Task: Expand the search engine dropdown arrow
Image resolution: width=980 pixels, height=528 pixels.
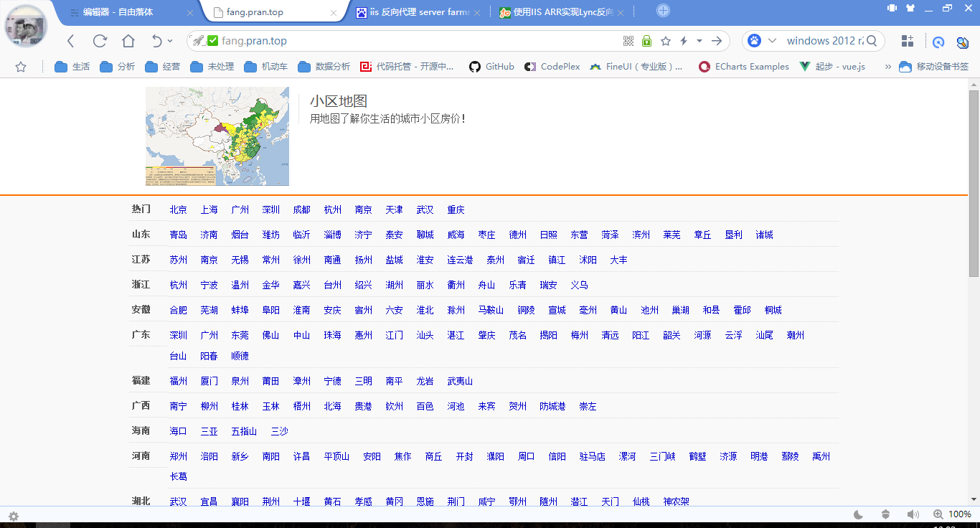Action: pos(773,41)
